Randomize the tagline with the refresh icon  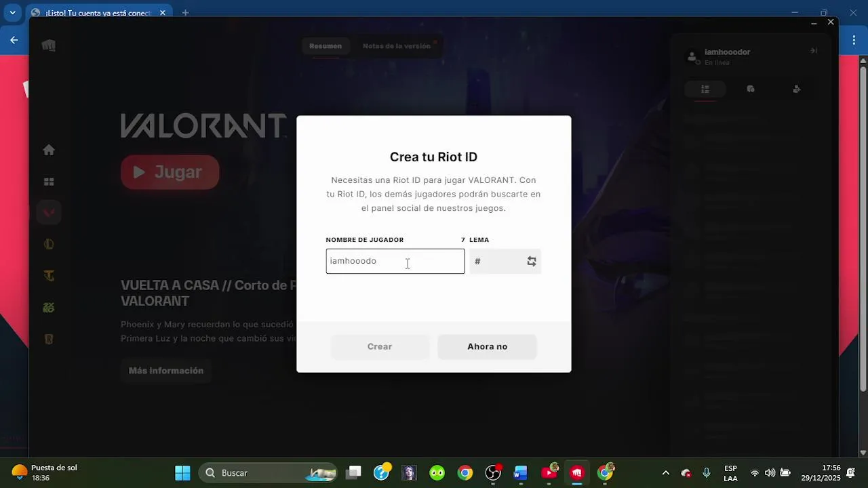[532, 261]
